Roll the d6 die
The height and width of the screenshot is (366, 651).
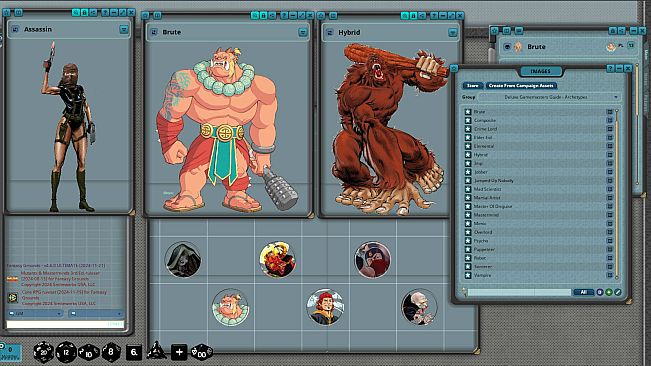(134, 352)
